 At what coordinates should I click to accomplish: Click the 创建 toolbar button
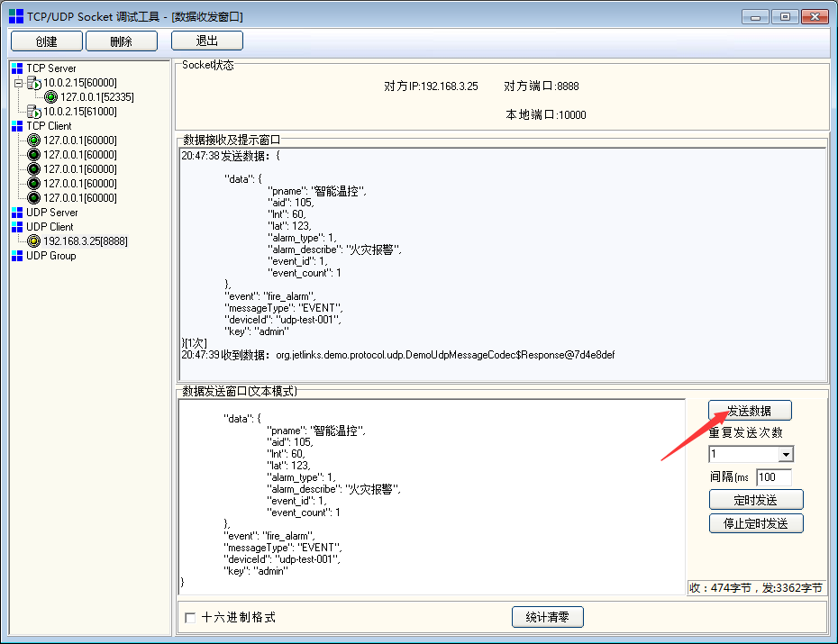pos(46,41)
